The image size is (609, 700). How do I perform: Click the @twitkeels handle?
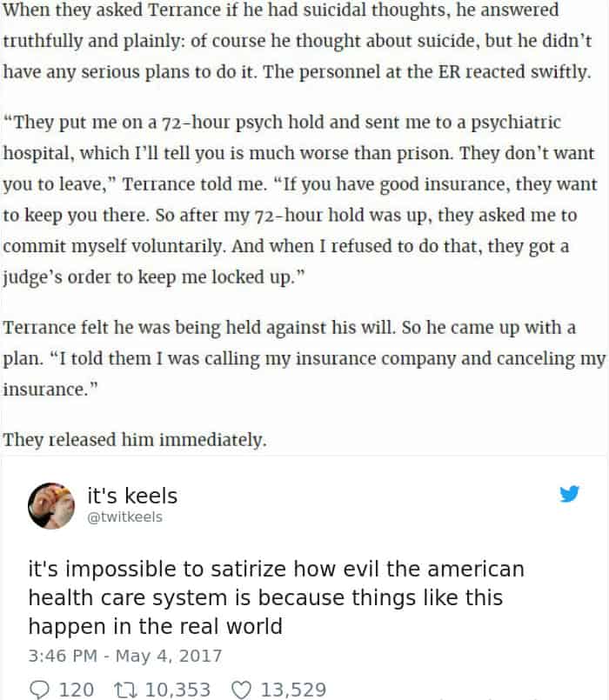pyautogui.click(x=124, y=517)
